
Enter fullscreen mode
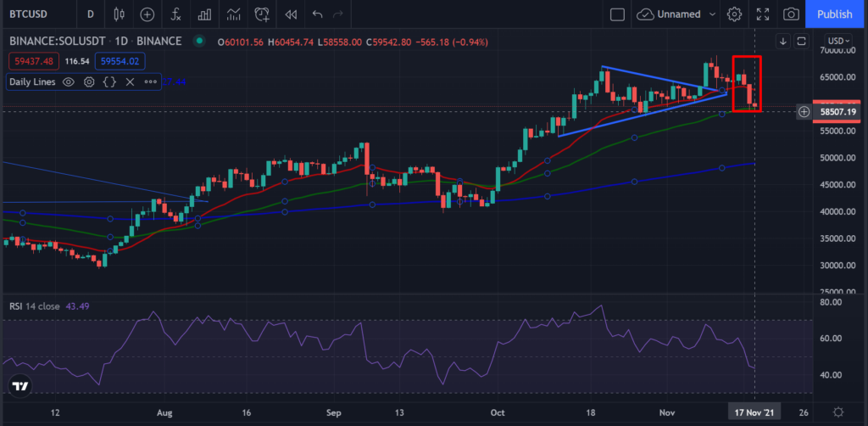point(763,14)
